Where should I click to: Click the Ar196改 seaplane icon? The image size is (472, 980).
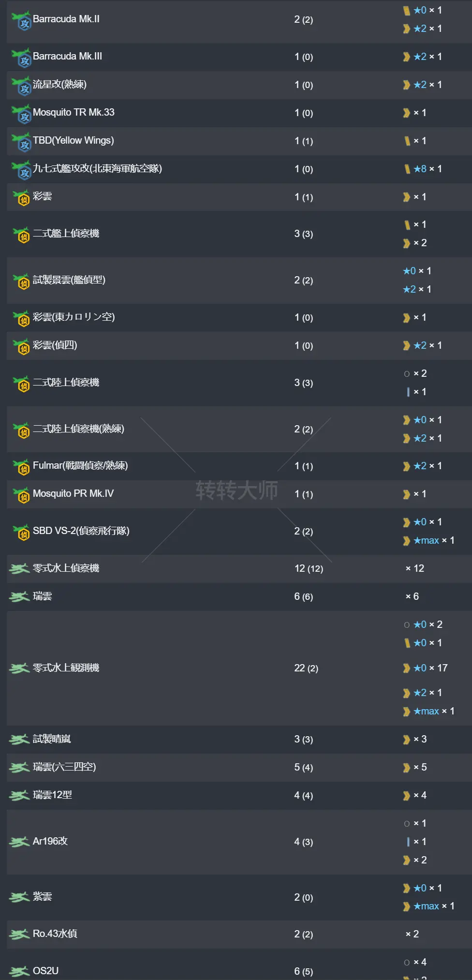pyautogui.click(x=19, y=842)
